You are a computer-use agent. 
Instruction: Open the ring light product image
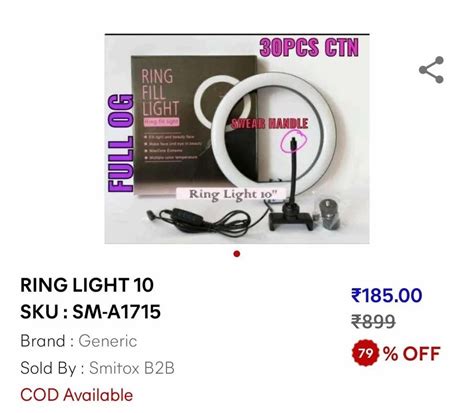(x=237, y=139)
